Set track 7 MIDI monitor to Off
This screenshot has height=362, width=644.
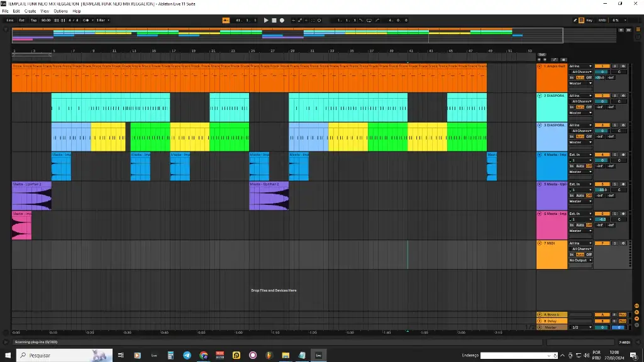click(x=589, y=255)
